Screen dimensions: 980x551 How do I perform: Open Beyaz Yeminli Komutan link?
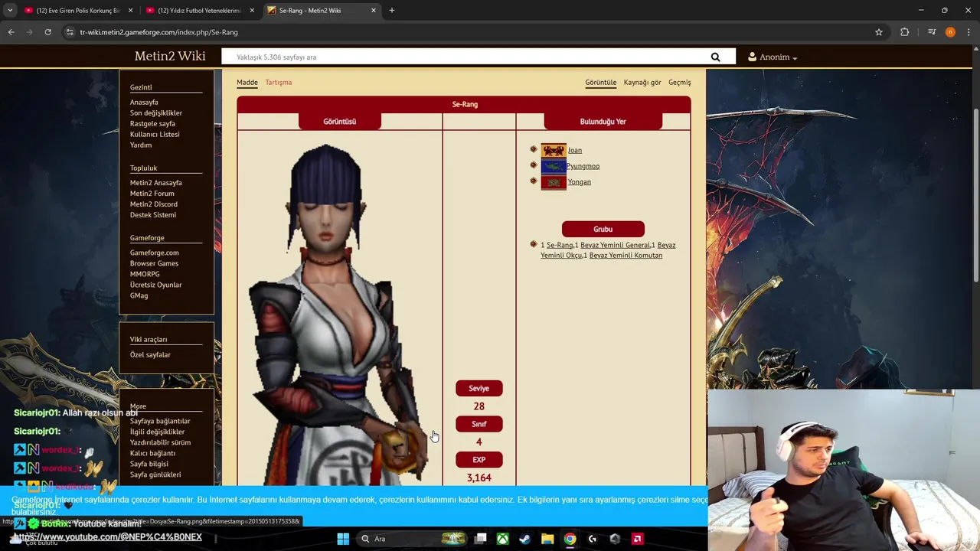point(626,255)
